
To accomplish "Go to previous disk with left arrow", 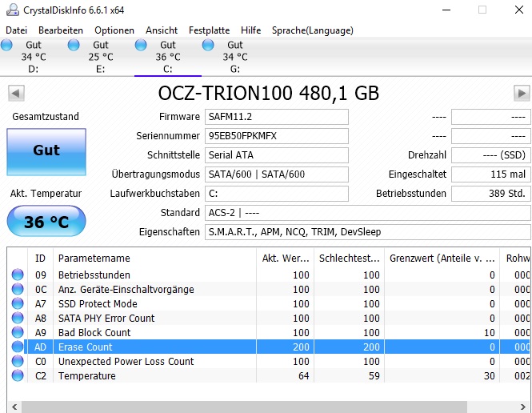I will coord(16,93).
